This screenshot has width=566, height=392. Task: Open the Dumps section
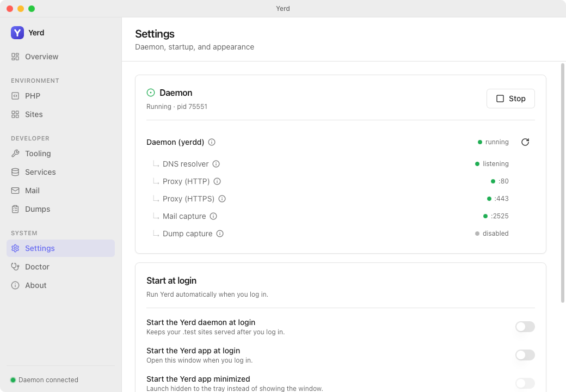pos(60,209)
